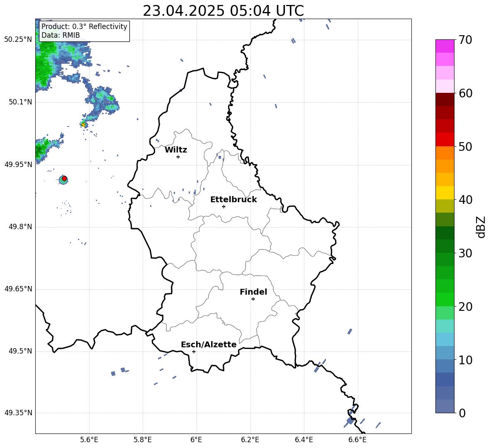Click the 5.8°E longitude label
Viewport: 491px width, 448px height.
(x=143, y=440)
